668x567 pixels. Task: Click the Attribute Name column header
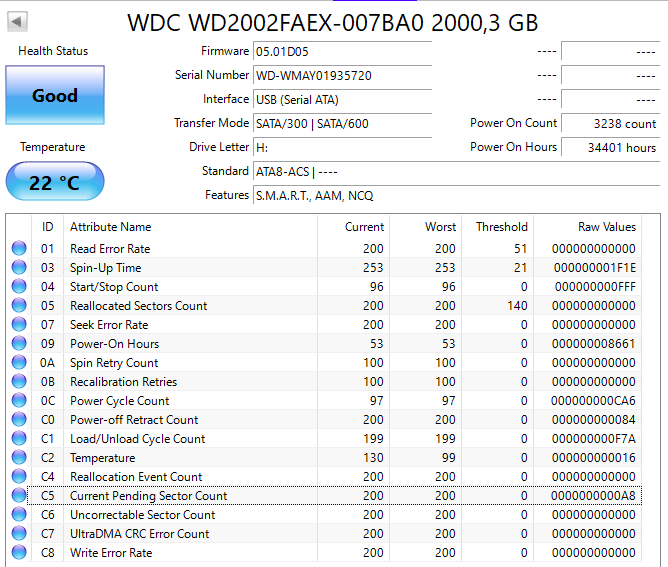click(x=110, y=227)
